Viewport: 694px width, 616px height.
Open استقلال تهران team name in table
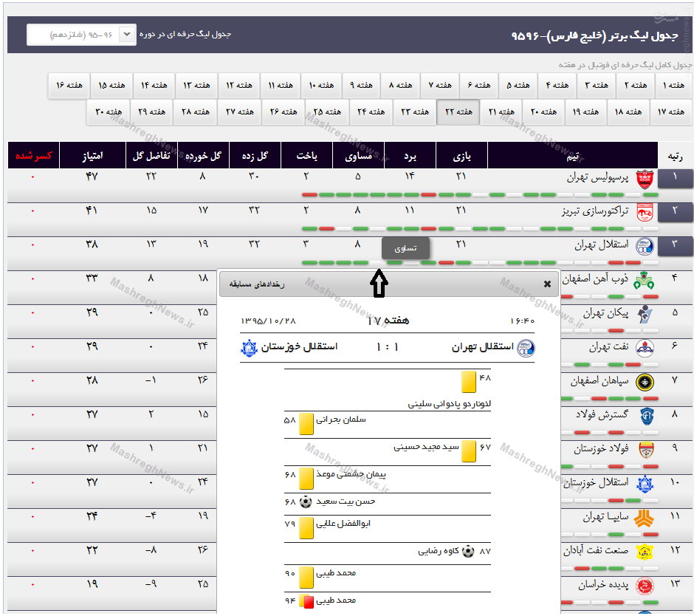pos(602,245)
